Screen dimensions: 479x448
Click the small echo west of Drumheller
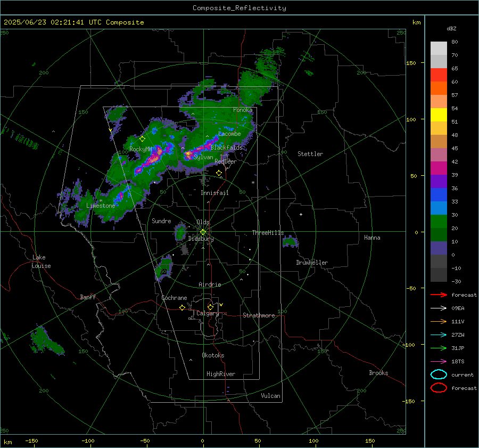tap(290, 242)
